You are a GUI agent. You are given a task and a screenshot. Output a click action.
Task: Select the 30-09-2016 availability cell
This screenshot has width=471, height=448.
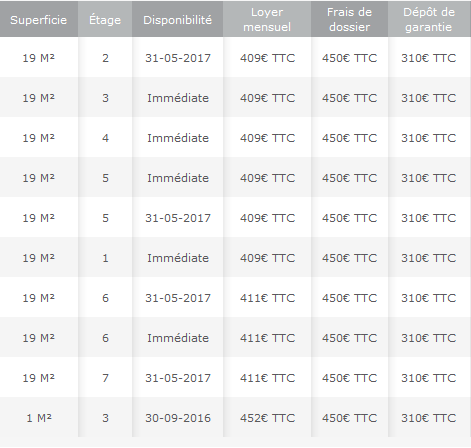click(178, 418)
